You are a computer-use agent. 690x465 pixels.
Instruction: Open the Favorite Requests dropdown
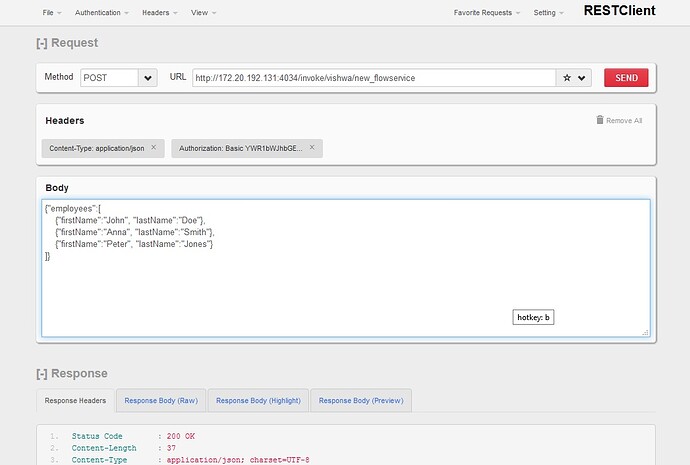487,13
